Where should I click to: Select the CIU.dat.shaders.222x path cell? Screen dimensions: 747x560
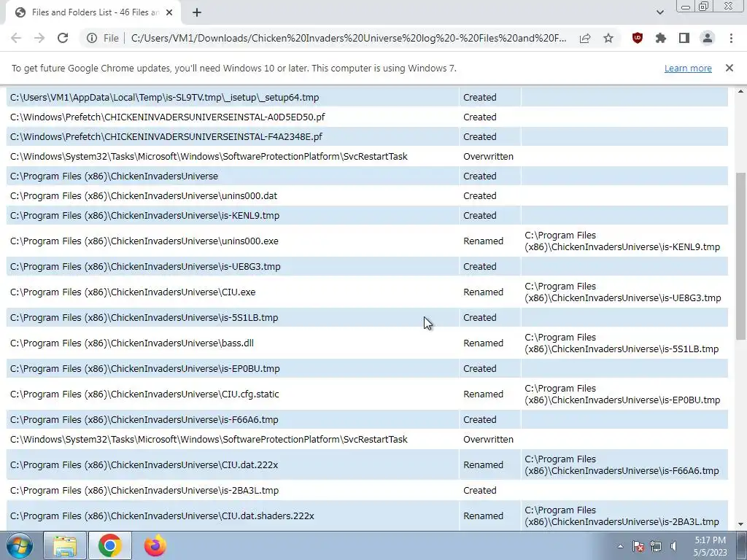pyautogui.click(x=233, y=516)
